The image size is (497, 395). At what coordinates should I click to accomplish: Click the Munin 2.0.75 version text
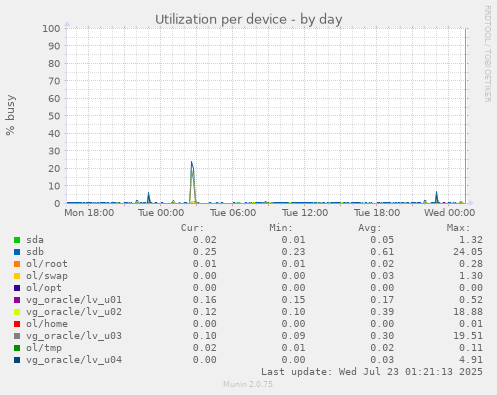point(248,384)
